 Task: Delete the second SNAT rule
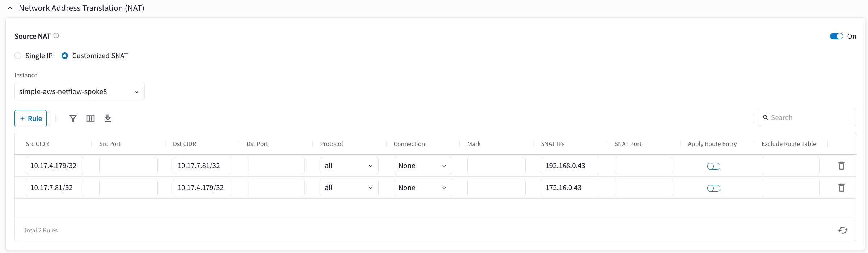coord(842,188)
